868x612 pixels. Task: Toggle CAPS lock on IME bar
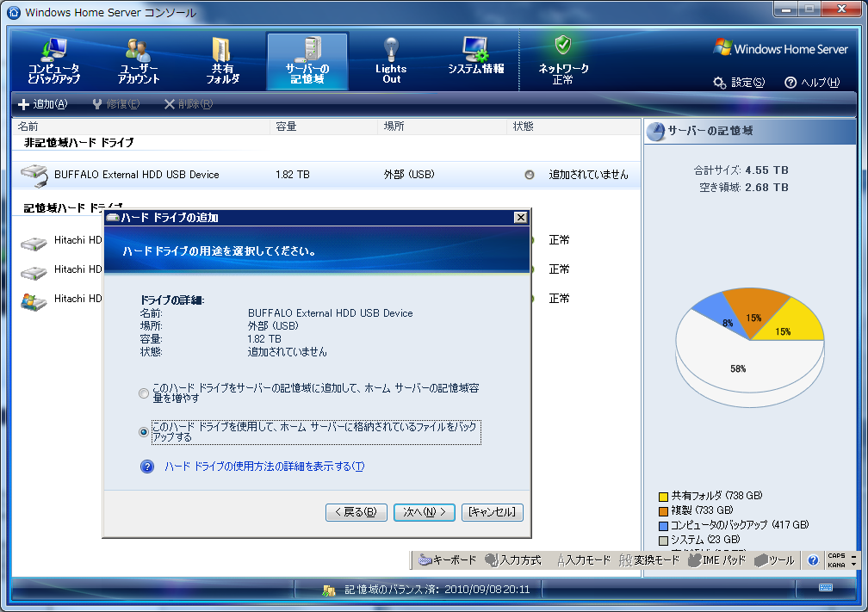point(836,555)
